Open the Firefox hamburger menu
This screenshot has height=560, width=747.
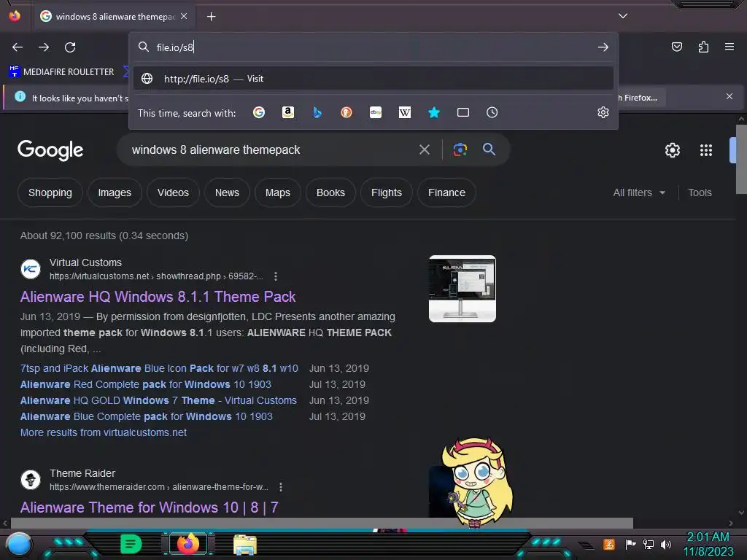[x=729, y=47]
